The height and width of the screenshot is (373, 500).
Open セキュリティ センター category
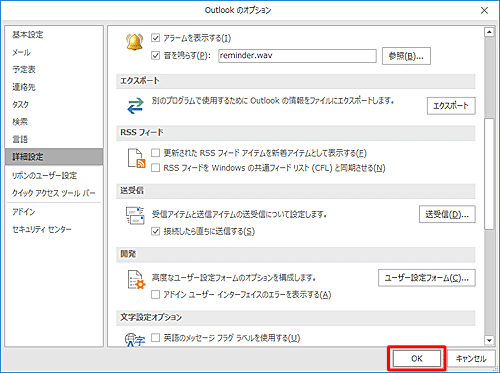(54, 229)
